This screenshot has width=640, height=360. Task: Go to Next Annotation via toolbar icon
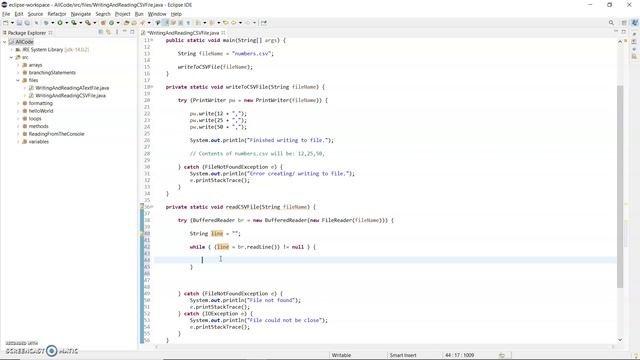coord(198,23)
